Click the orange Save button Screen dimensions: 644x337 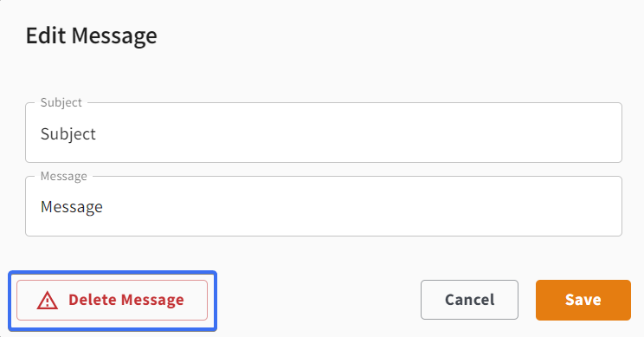click(x=583, y=300)
